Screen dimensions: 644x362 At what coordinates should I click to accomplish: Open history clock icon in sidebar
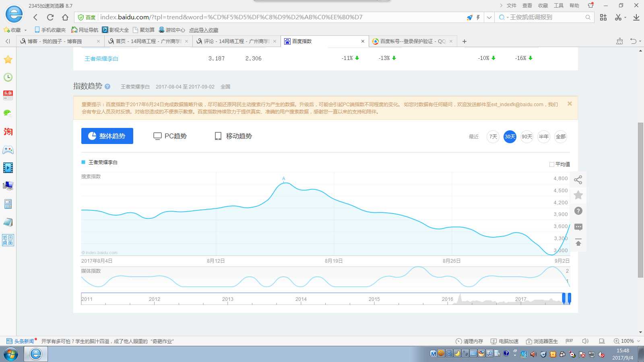click(x=8, y=77)
